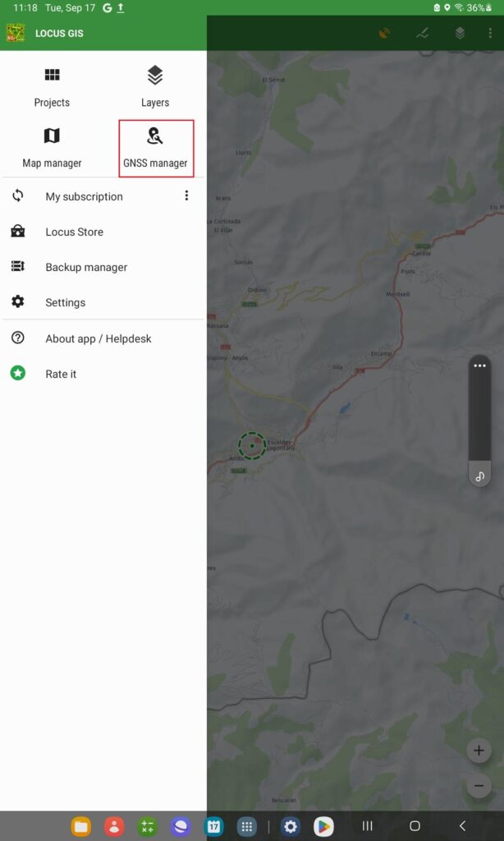
Task: Tap Rate it in the sidebar
Action: tap(61, 374)
